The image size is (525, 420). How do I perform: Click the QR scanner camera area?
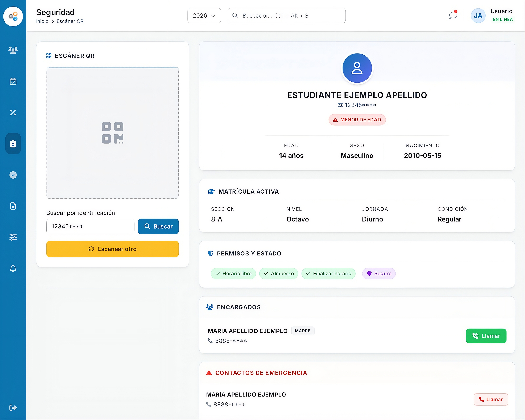[x=113, y=133]
